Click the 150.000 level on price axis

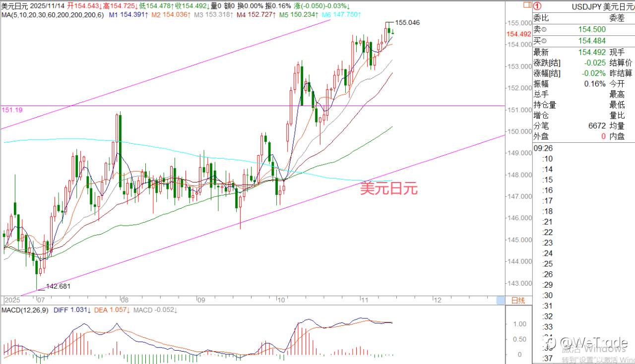[519, 131]
